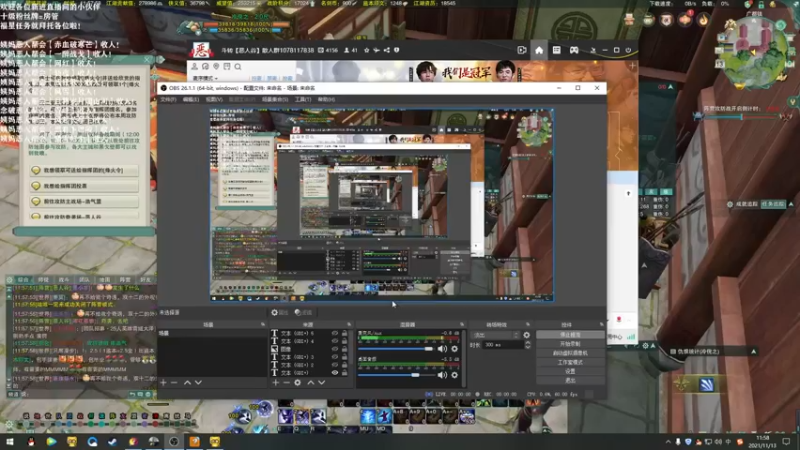Image resolution: width=800 pixels, height=450 pixels.
Task: Open source properties gear below sources list
Action: tap(297, 383)
